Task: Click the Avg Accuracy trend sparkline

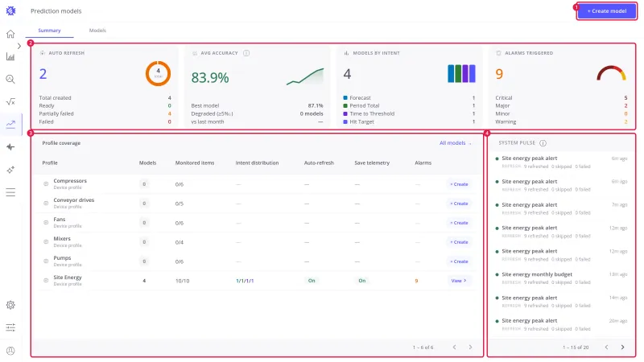Action: point(305,76)
